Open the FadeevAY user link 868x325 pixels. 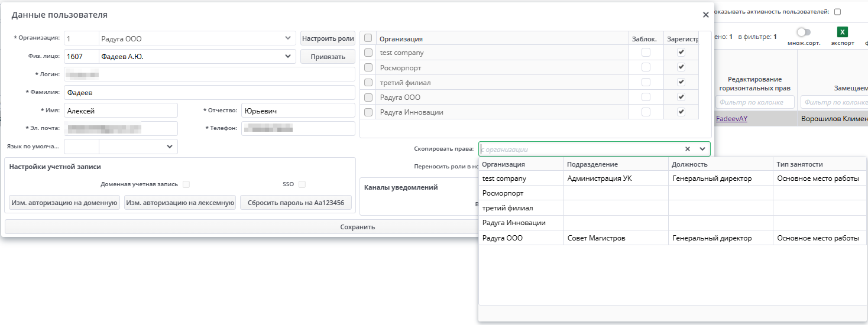(x=731, y=119)
